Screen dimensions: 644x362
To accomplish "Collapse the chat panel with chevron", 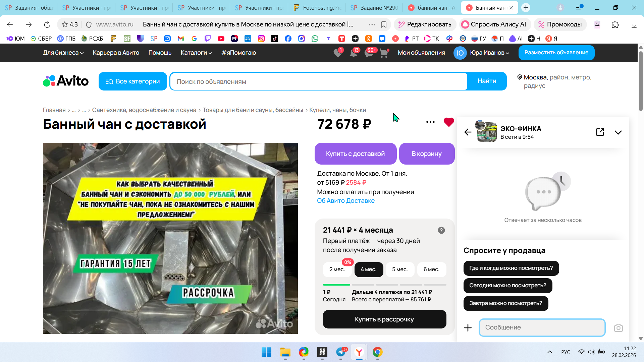I will point(618,132).
